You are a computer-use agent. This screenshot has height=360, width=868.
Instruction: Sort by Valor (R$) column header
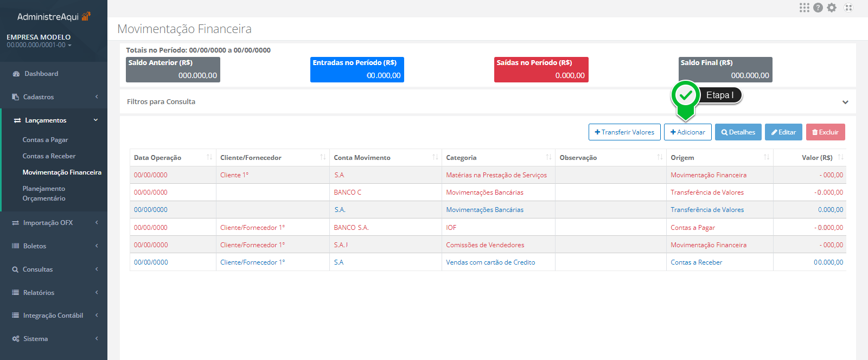pyautogui.click(x=816, y=158)
